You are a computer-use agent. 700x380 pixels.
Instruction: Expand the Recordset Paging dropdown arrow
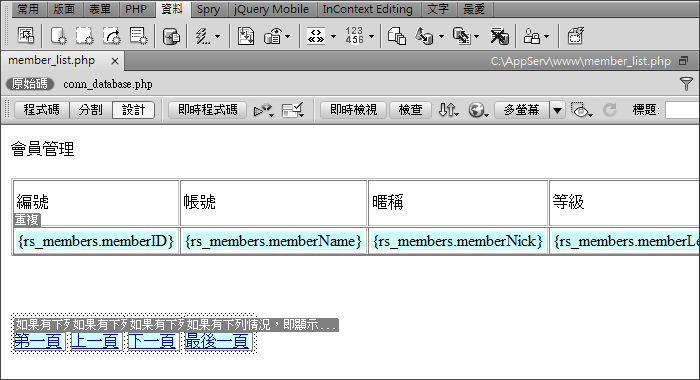coord(333,37)
